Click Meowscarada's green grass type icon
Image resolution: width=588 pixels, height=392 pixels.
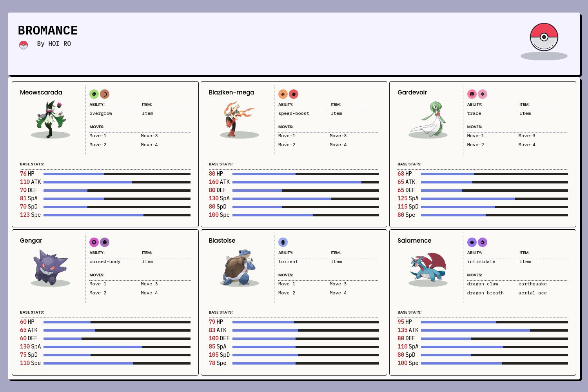(94, 94)
